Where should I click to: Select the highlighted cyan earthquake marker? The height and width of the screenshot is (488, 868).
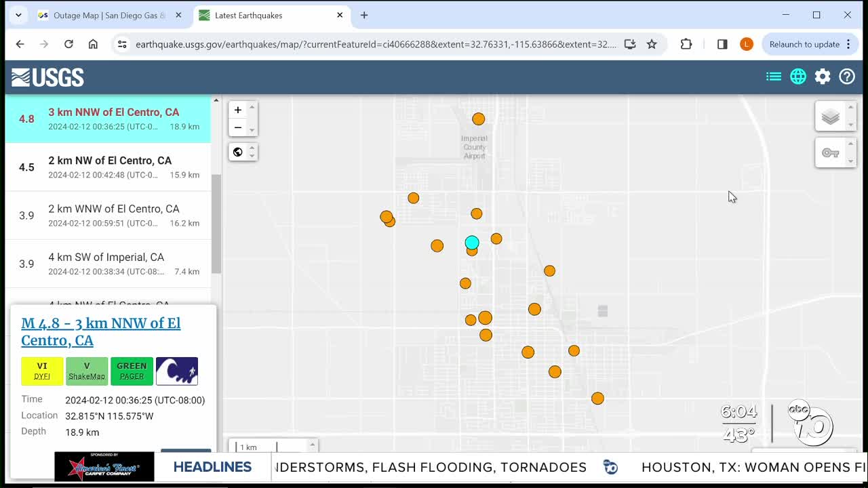click(472, 242)
